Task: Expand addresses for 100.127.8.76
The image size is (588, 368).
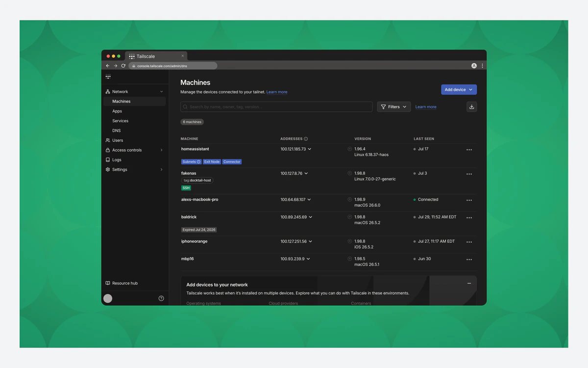Action: click(x=306, y=174)
